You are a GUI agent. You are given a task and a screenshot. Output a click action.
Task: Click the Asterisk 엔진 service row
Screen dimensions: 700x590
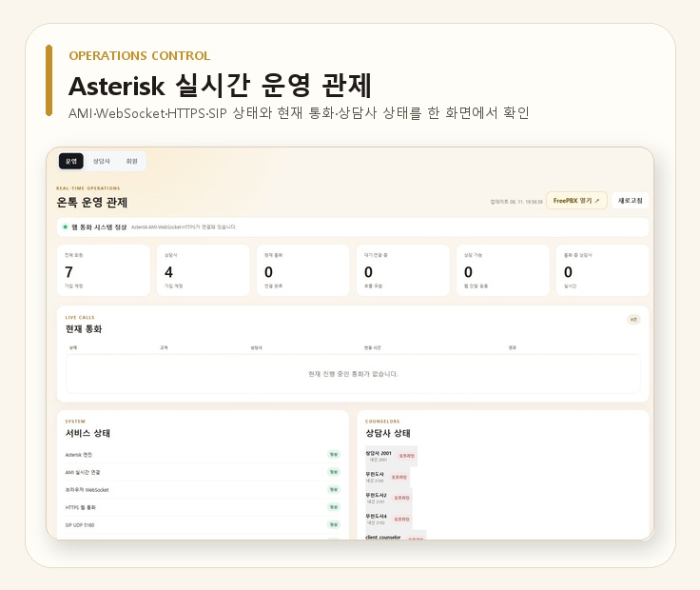pos(203,455)
